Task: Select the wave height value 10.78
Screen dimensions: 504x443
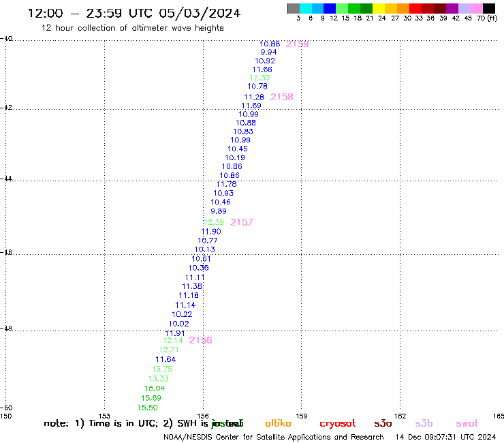Action: pos(257,87)
